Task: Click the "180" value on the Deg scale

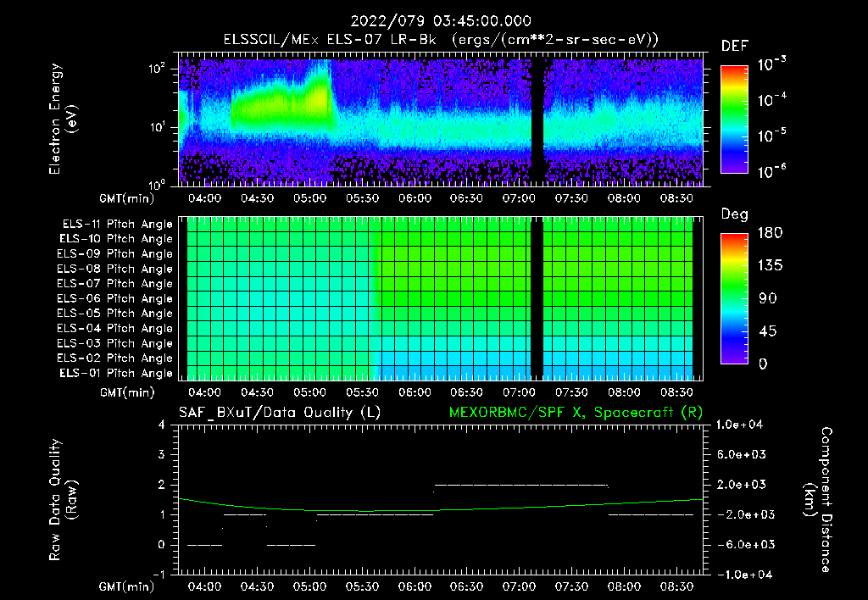Action: point(770,233)
